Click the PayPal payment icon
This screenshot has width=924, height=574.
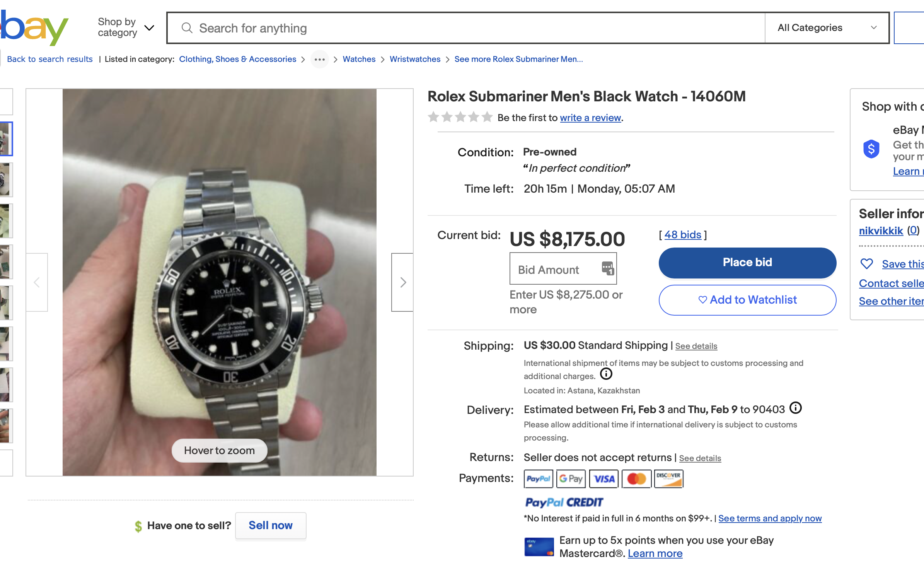[x=538, y=479]
